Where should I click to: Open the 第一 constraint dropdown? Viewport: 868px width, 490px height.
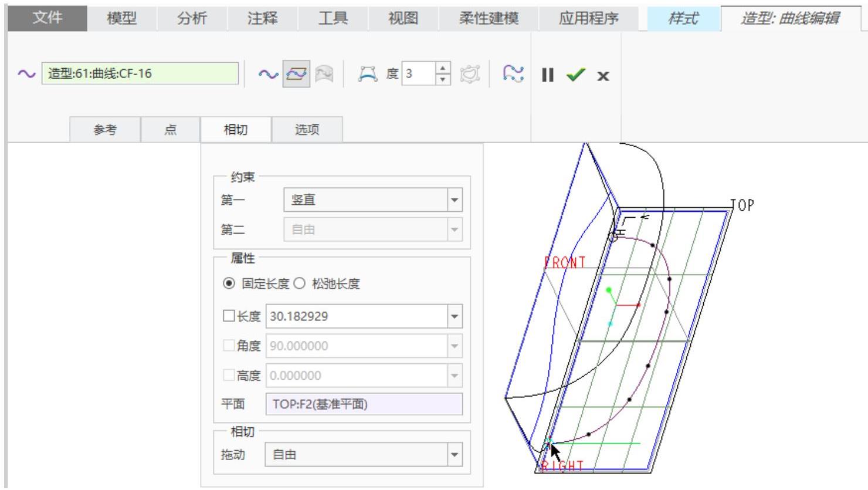tap(454, 200)
